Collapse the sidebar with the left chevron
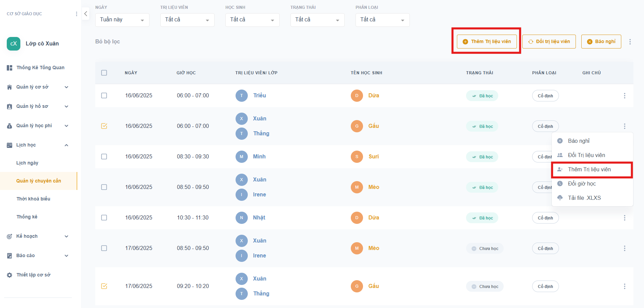Viewport: 644px width, 308px height. (x=86, y=14)
